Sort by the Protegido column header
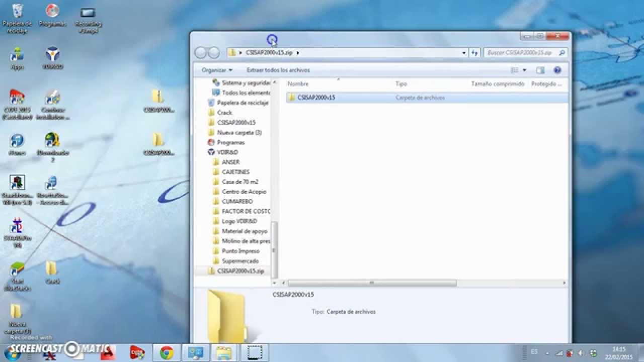 [546, 84]
